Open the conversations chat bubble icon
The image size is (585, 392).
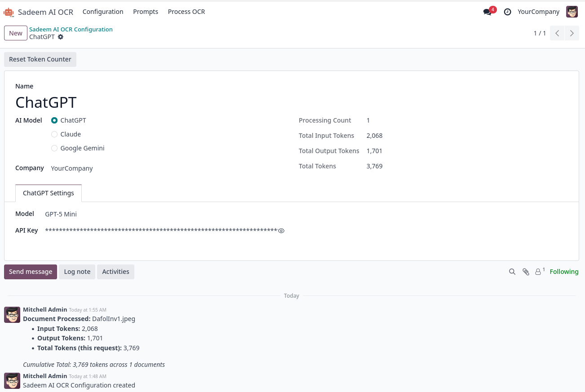(487, 12)
